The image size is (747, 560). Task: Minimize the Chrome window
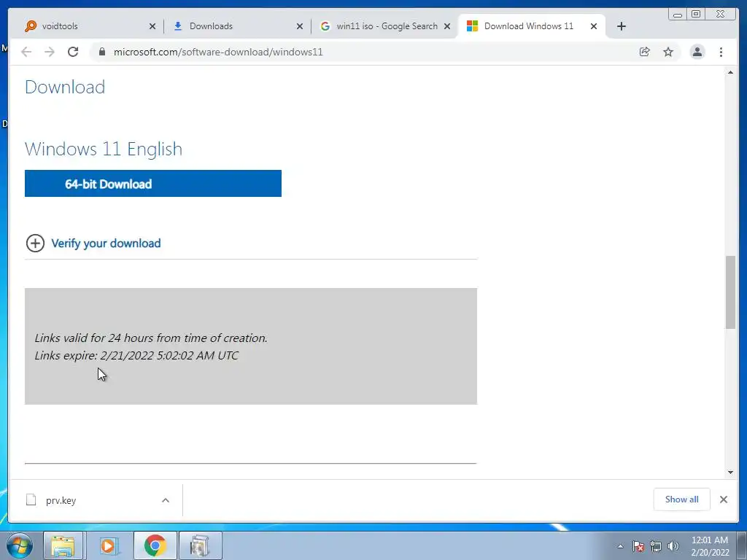[x=678, y=15]
